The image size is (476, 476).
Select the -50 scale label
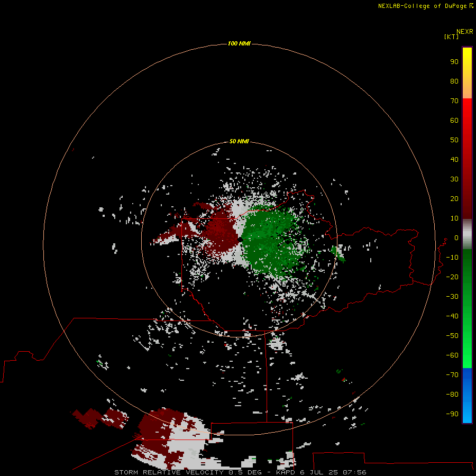pyautogui.click(x=452, y=336)
